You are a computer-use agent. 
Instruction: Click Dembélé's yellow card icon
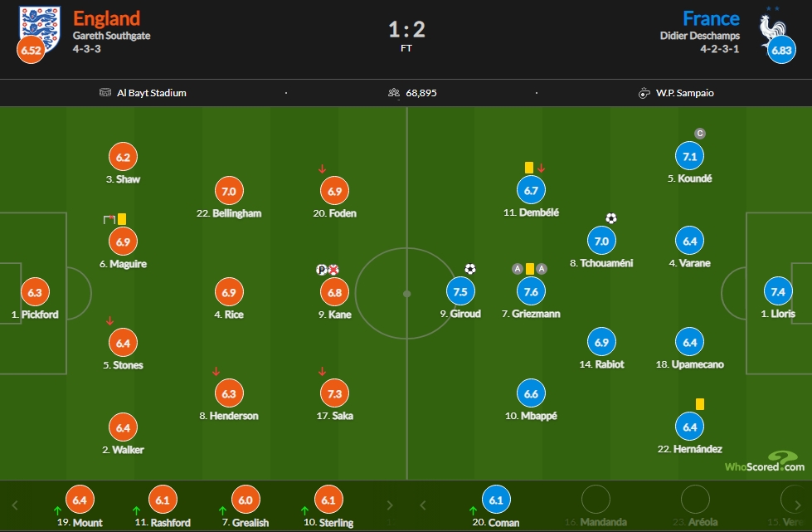point(528,168)
